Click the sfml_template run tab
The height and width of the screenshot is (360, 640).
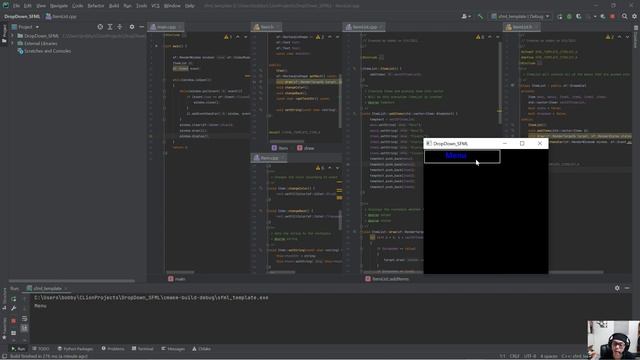[x=47, y=288]
